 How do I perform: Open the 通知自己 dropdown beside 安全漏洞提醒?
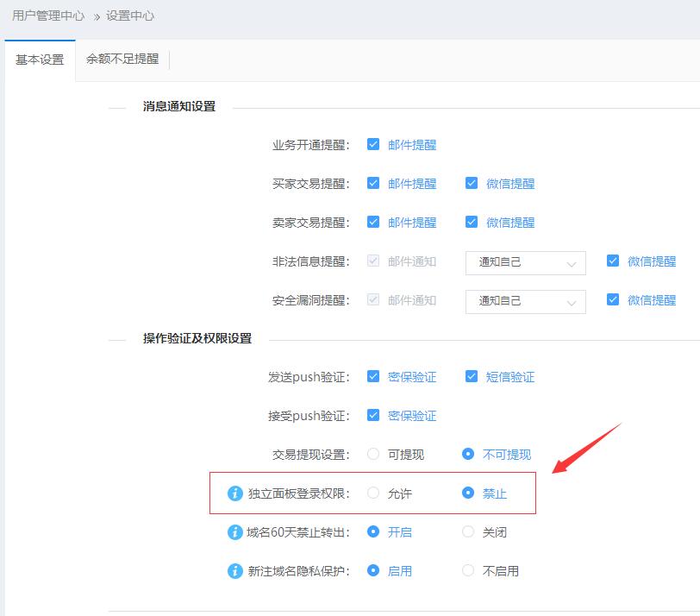(524, 301)
